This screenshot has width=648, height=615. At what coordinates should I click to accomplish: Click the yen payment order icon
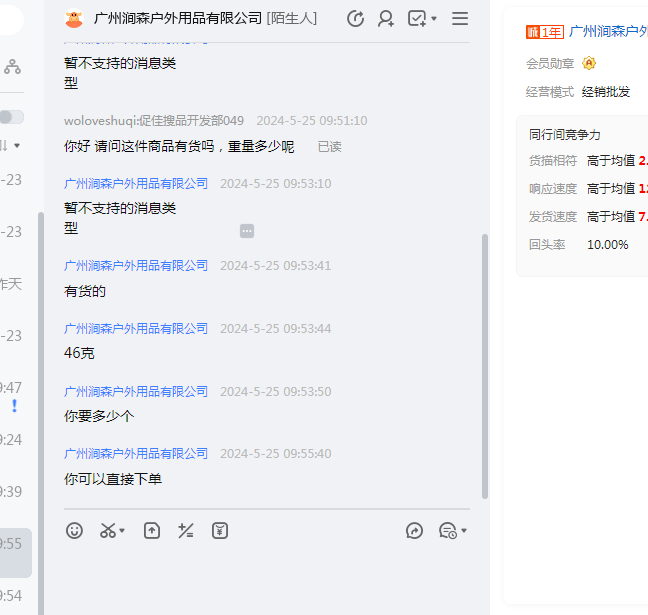pos(220,531)
